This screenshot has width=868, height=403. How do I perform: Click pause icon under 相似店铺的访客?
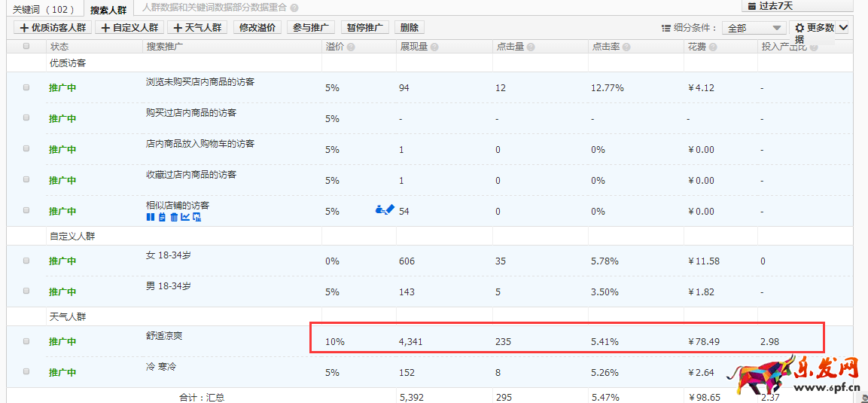click(150, 218)
